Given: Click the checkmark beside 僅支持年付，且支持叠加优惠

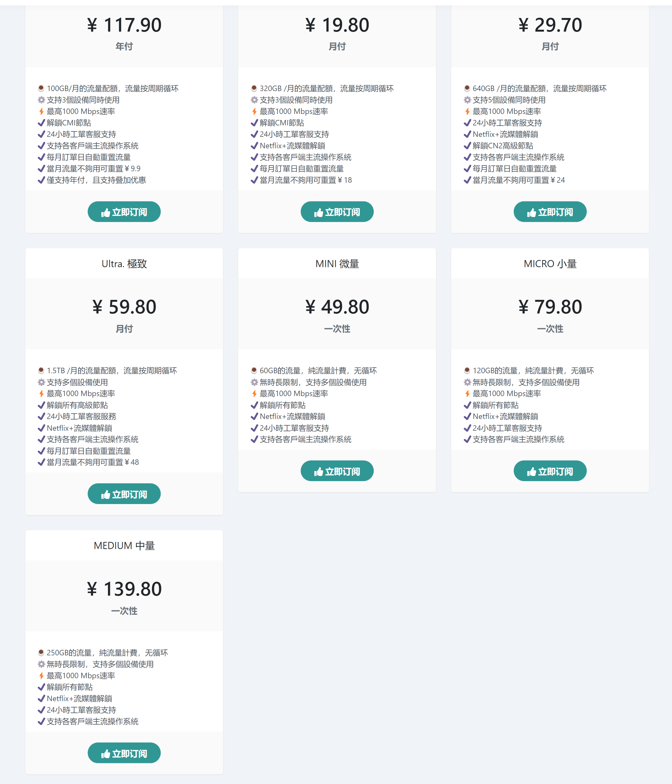Looking at the screenshot, I should tap(41, 180).
